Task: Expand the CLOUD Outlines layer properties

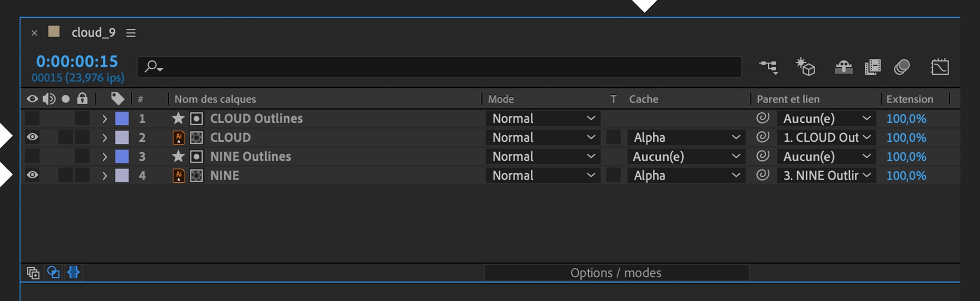Action: click(x=105, y=118)
